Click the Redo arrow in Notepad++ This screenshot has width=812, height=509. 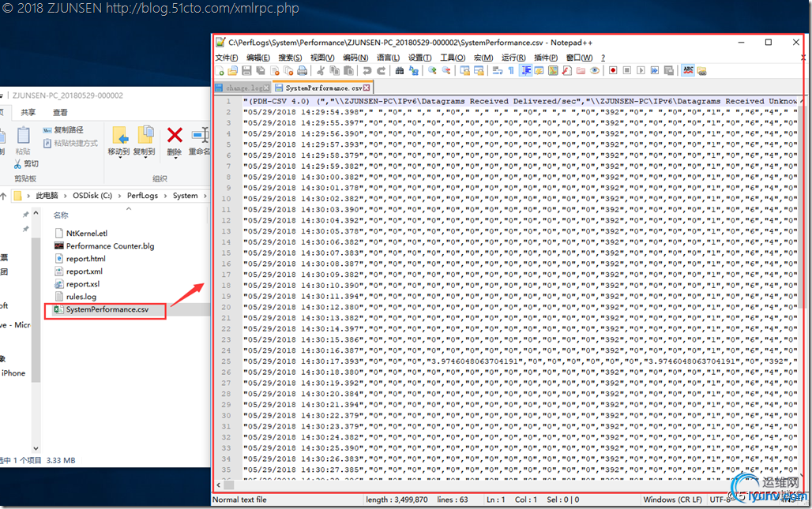[x=382, y=71]
